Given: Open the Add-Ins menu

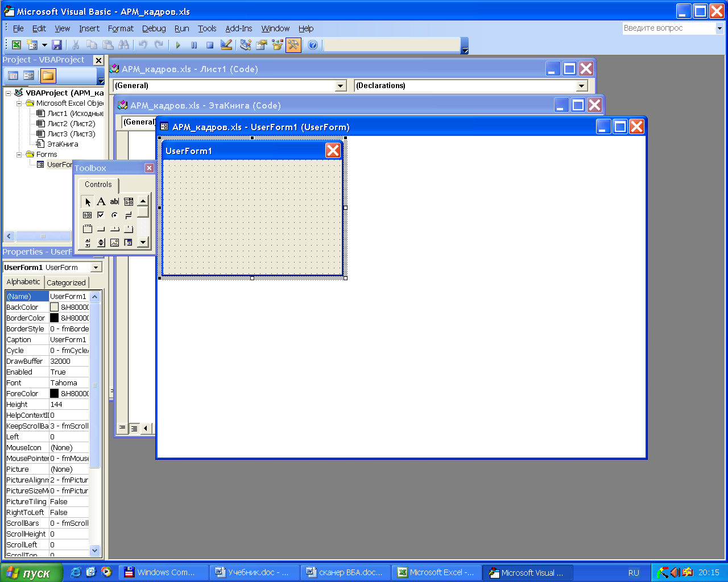Looking at the screenshot, I should tap(239, 28).
